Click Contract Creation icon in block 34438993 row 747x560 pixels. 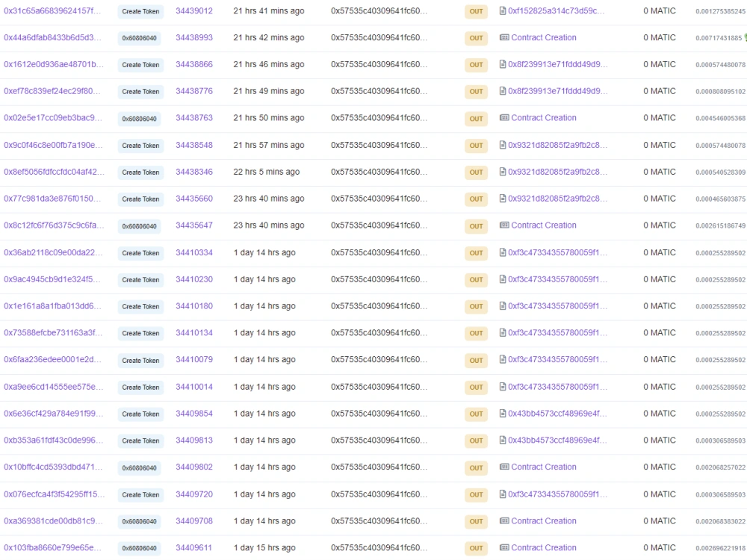tap(504, 37)
